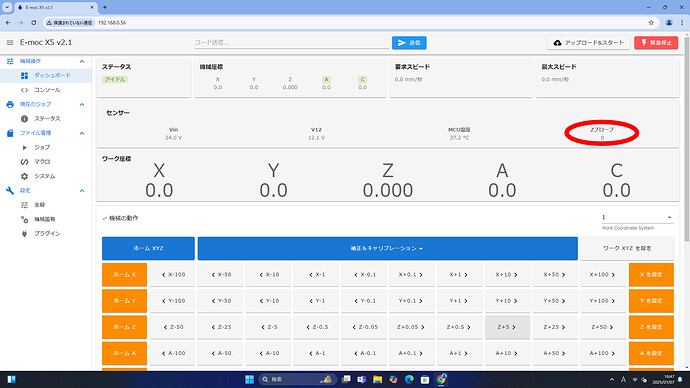Open the Windows Start menu

(250, 379)
